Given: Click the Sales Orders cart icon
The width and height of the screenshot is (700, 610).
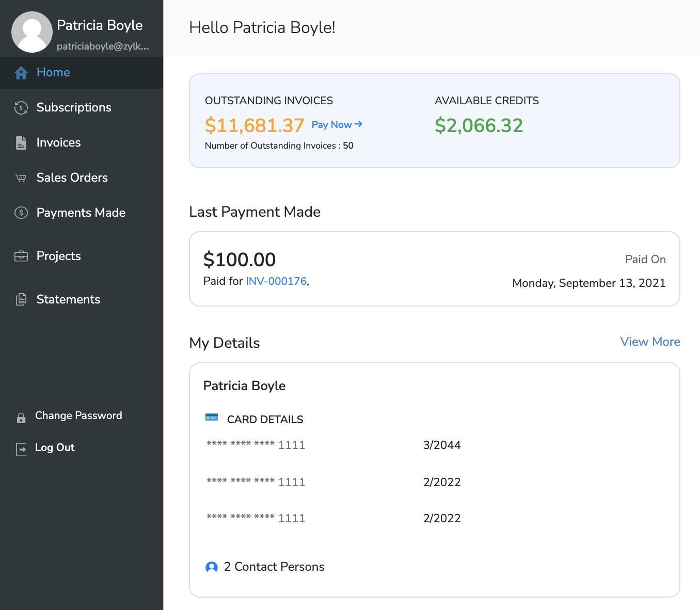Looking at the screenshot, I should (21, 178).
